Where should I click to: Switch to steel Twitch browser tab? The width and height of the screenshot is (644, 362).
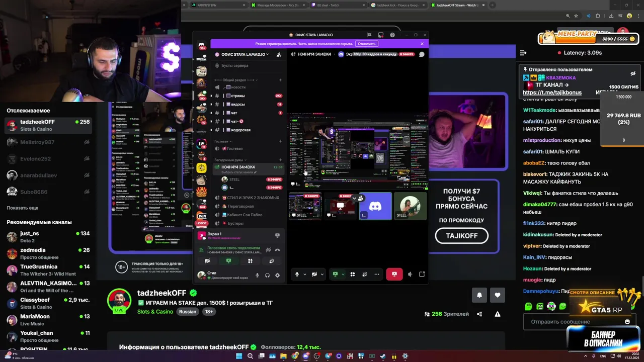point(338,5)
